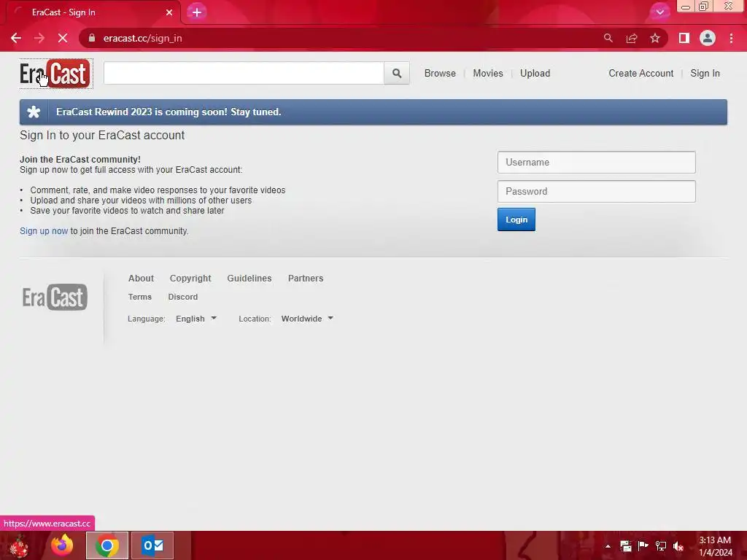Image resolution: width=747 pixels, height=560 pixels.
Task: Click into the EraCast search box
Action: (244, 74)
